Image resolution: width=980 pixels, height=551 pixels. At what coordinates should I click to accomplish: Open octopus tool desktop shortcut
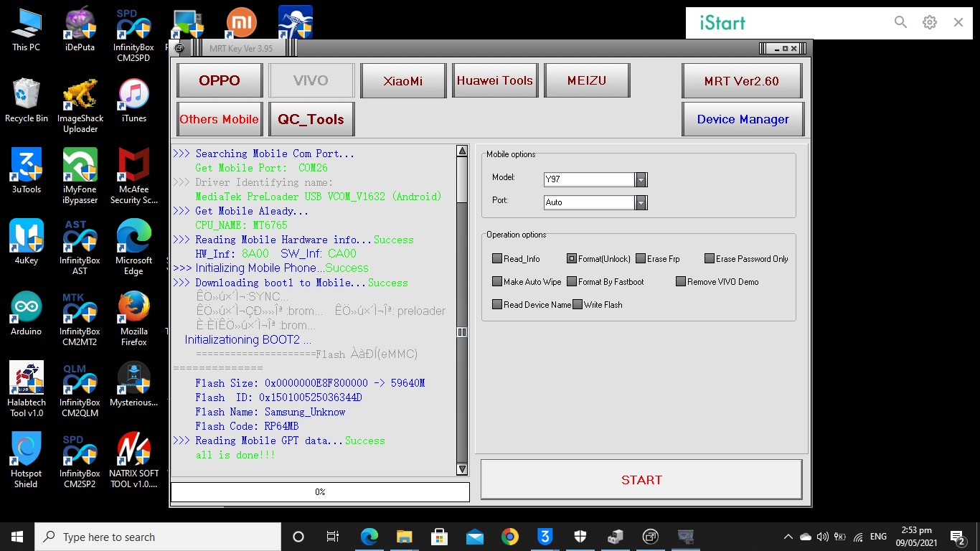pyautogui.click(x=295, y=23)
